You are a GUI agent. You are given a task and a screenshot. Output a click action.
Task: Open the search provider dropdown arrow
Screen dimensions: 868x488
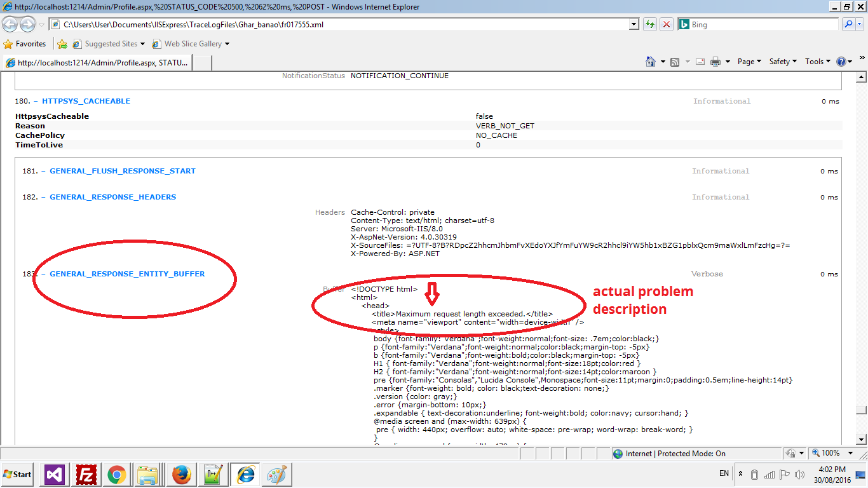(860, 24)
